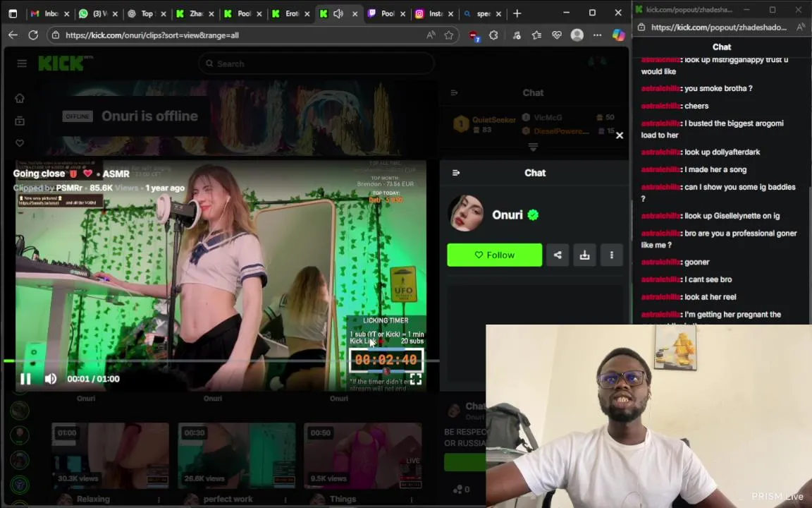The height and width of the screenshot is (508, 812).
Task: Follow Onuri with the green button
Action: [495, 255]
